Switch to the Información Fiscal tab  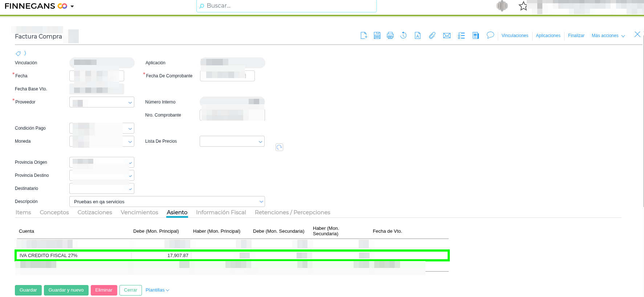221,212
